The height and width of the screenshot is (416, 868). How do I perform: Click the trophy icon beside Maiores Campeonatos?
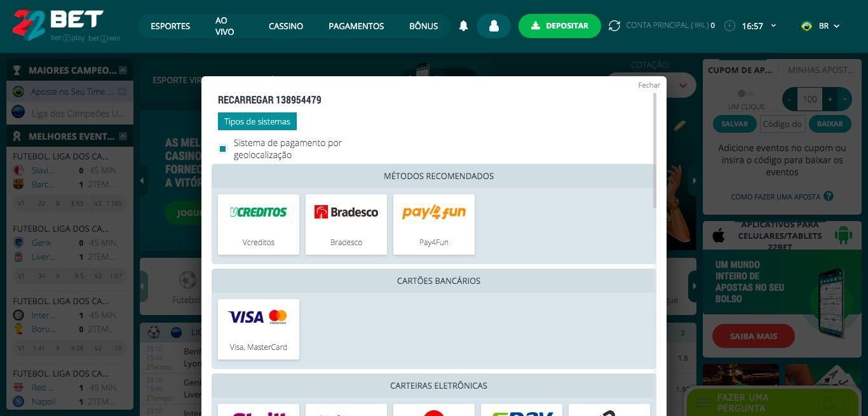pyautogui.click(x=18, y=70)
